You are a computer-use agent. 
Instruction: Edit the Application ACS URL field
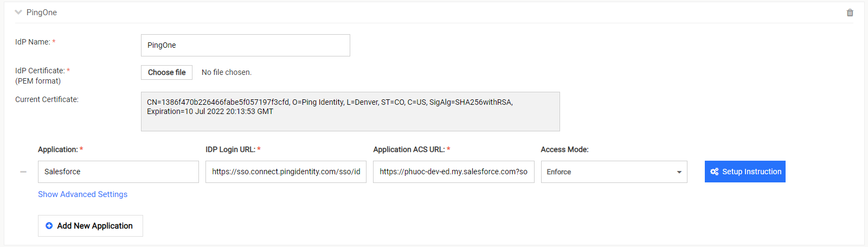453,172
